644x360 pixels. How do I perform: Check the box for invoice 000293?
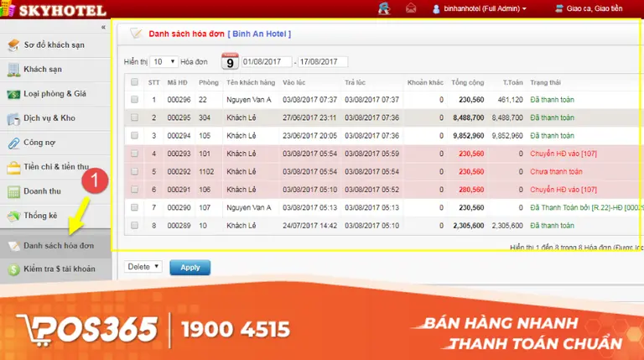[x=134, y=154]
